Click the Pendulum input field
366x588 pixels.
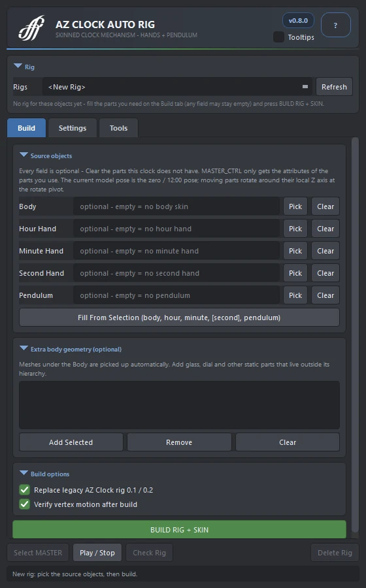pyautogui.click(x=176, y=295)
